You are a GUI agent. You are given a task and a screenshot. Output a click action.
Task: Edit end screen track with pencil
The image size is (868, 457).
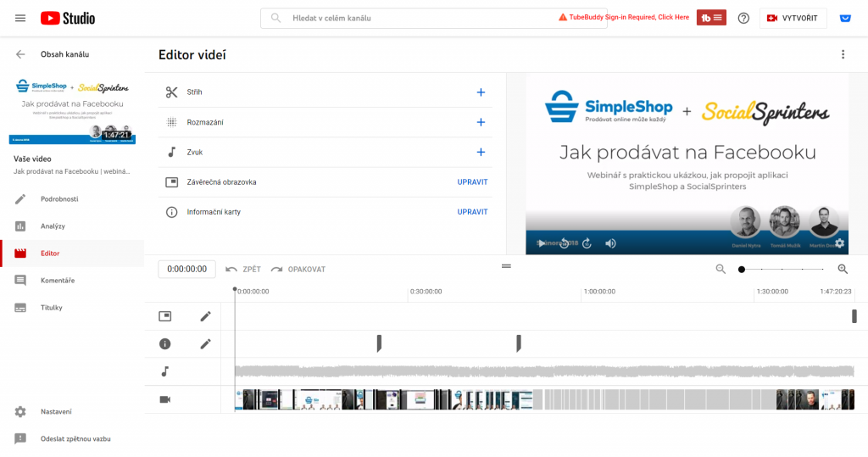pyautogui.click(x=205, y=316)
